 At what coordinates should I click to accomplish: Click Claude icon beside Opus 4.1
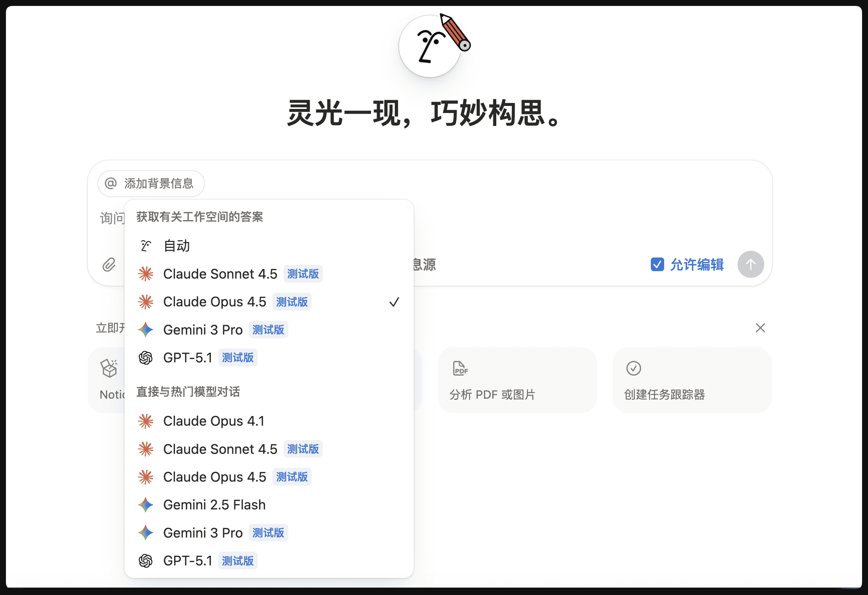pos(146,421)
